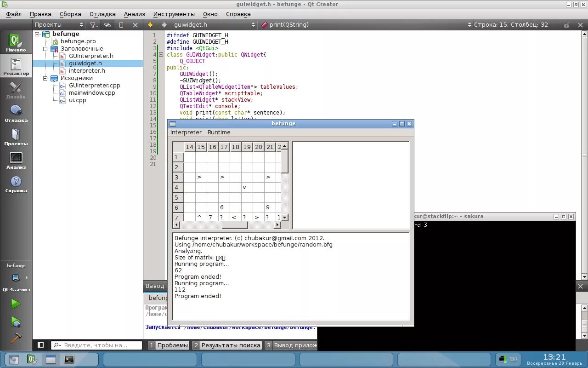Click the Строка 15, Столбец 32 indicator
588x368 pixels.
pyautogui.click(x=511, y=25)
